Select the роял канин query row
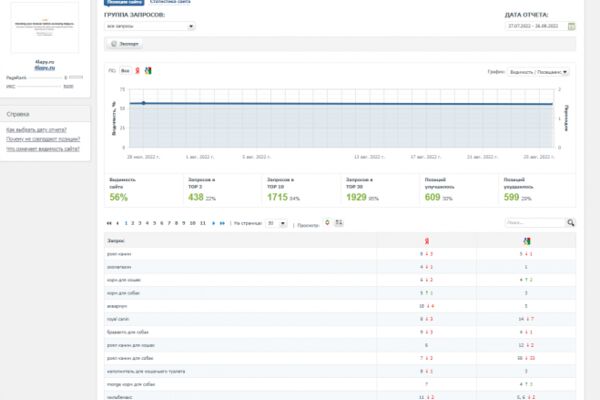Image resolution: width=600 pixels, height=400 pixels. [x=340, y=254]
